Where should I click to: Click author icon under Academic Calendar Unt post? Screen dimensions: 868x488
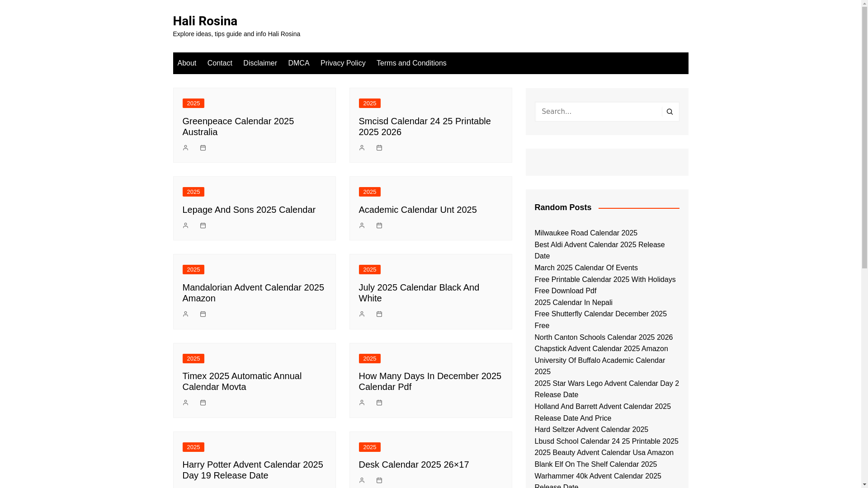[362, 225]
